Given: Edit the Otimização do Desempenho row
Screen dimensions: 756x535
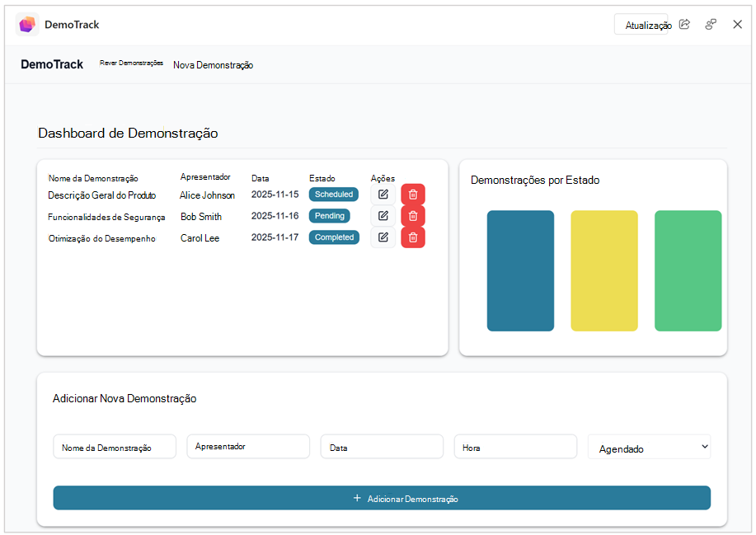Looking at the screenshot, I should coord(383,237).
